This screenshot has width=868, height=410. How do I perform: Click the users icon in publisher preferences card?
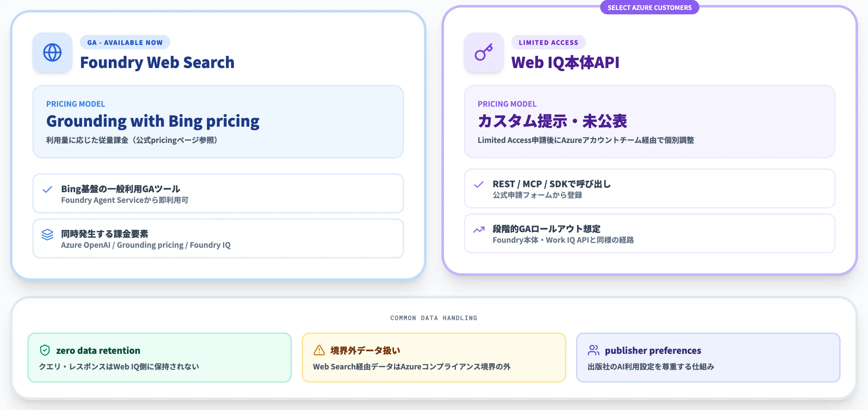tap(593, 350)
